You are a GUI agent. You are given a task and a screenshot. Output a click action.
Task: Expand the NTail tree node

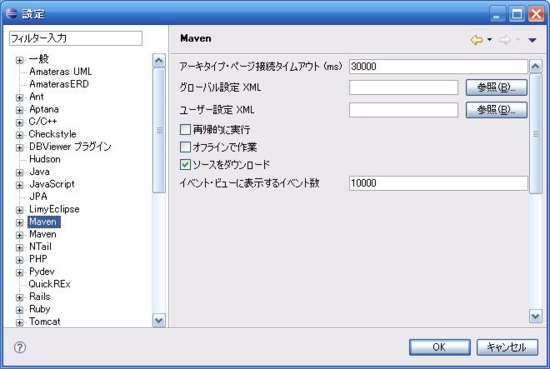pos(20,248)
